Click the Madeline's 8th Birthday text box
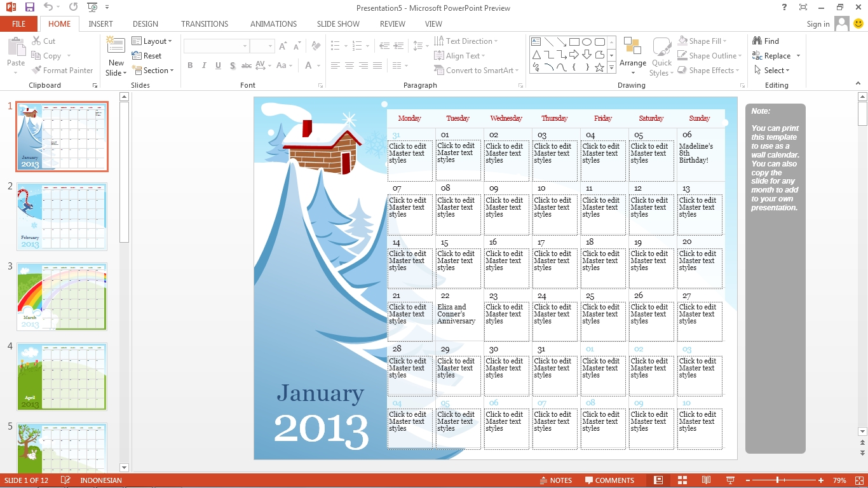This screenshot has height=488, width=868. tap(700, 161)
